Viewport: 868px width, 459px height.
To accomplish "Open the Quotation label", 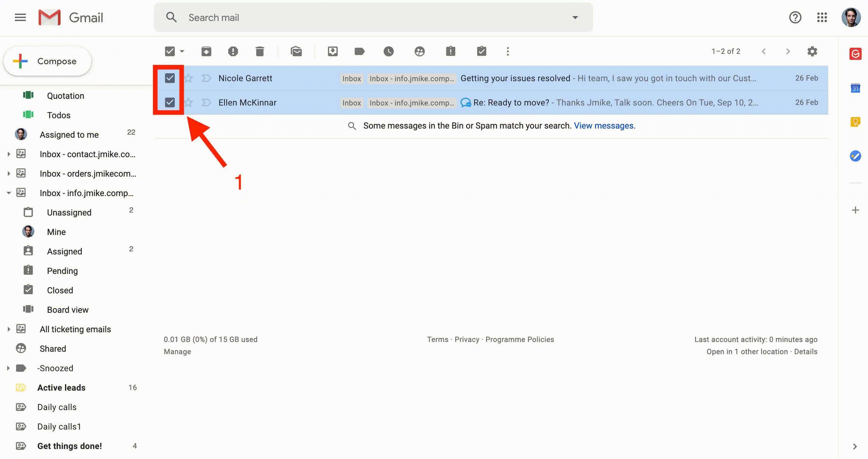I will [x=66, y=96].
